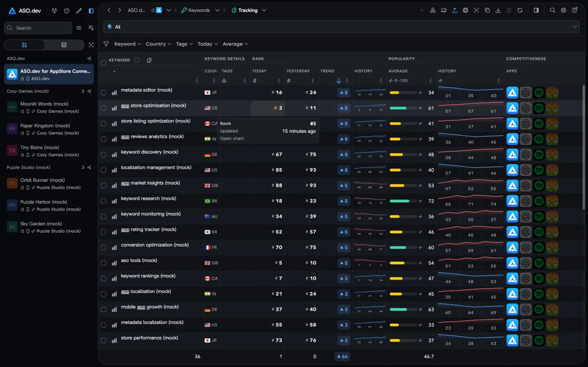Go back with the left arrow

click(x=109, y=10)
